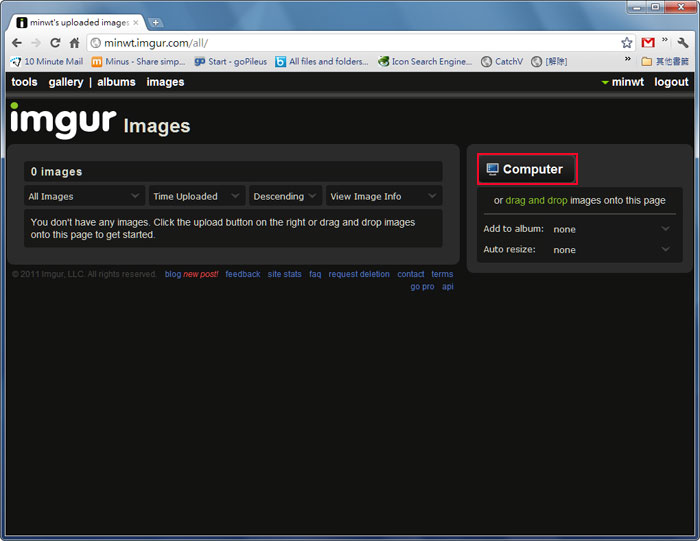Click the new post! link
Screen dimensions: 700x541
(200, 274)
